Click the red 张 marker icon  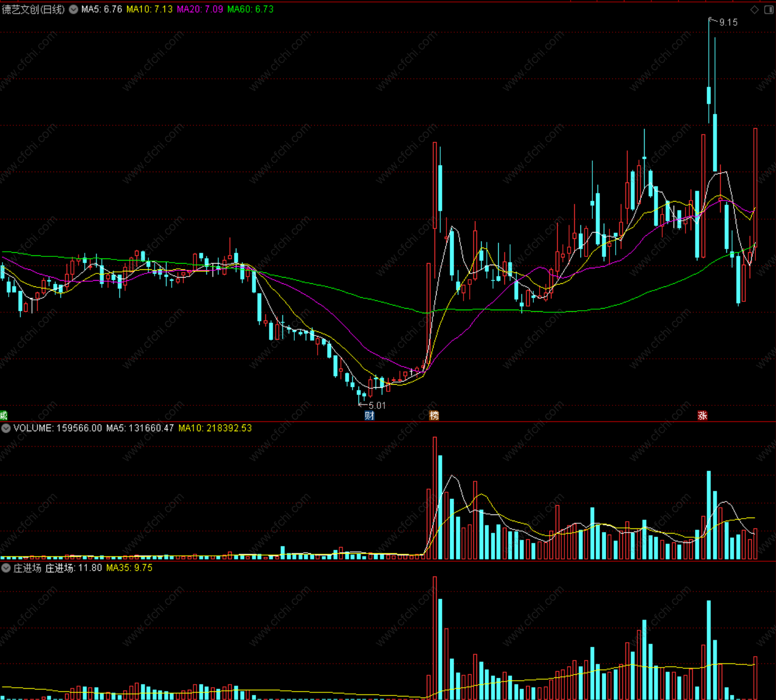(703, 416)
